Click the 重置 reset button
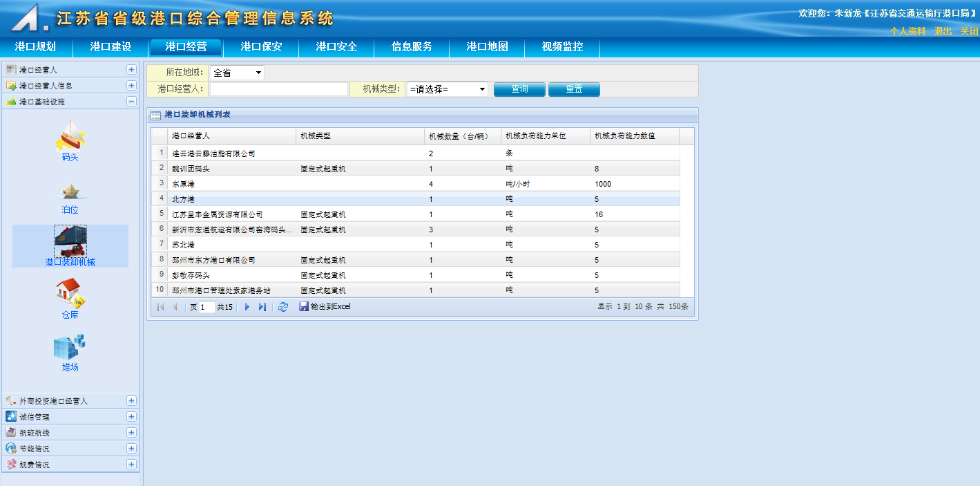This screenshot has width=980, height=486. point(574,89)
